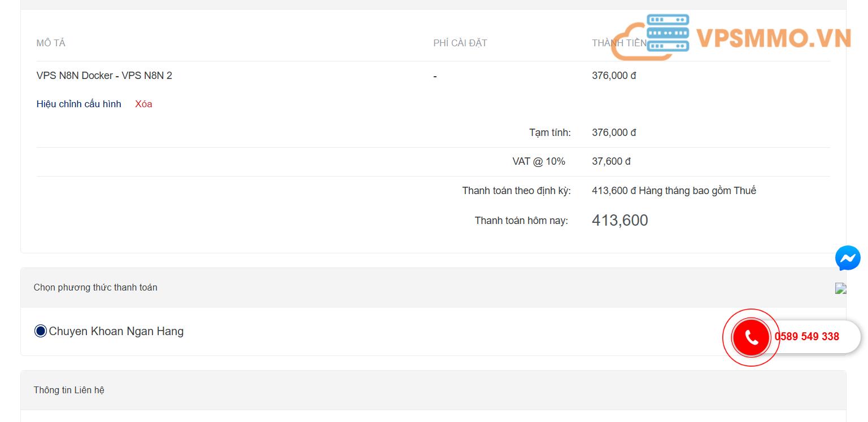Click the "VPS N8N Docker - VPS N8N 2" item name

click(104, 76)
